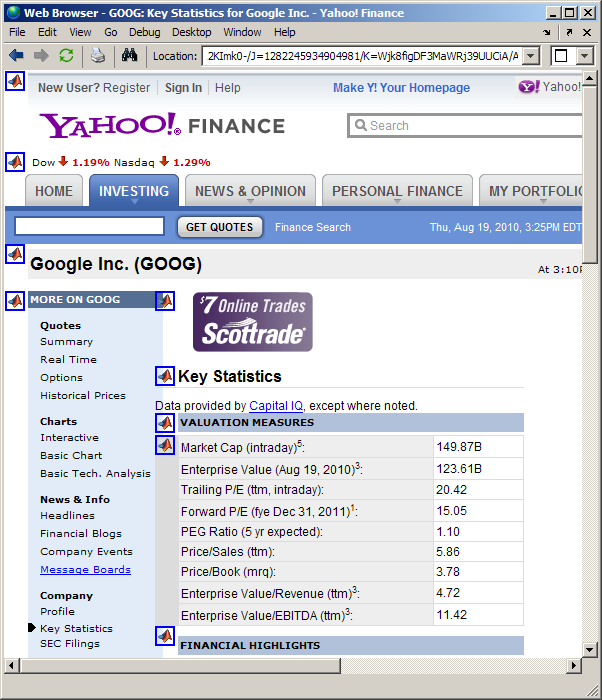Open the Debug menu

tap(144, 32)
